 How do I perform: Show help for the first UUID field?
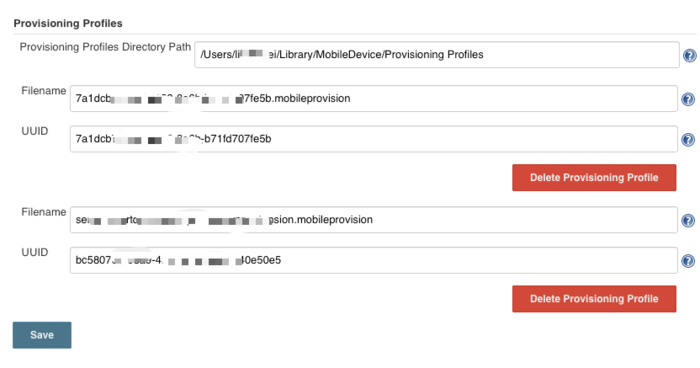pyautogui.click(x=688, y=140)
